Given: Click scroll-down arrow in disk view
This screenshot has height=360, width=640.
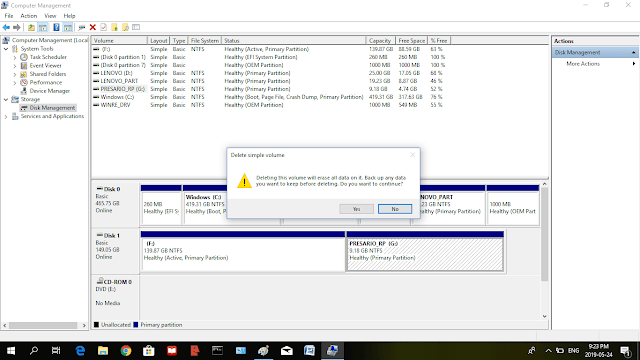Looking at the screenshot, I should click(544, 316).
